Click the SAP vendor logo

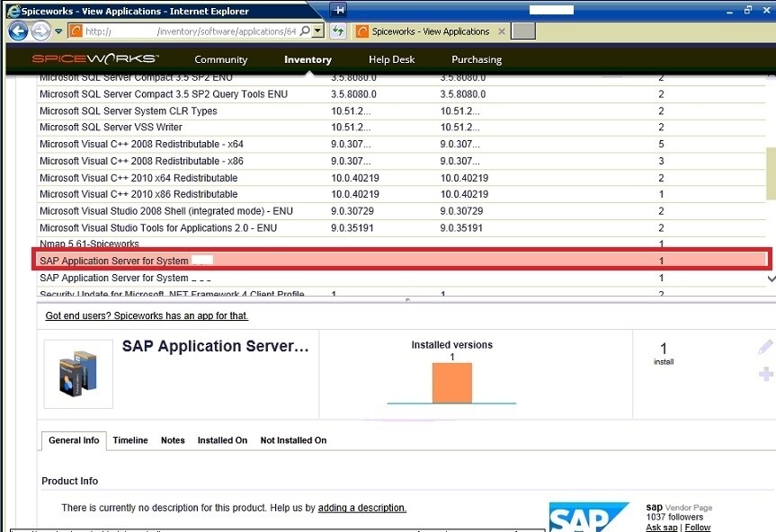pyautogui.click(x=589, y=517)
